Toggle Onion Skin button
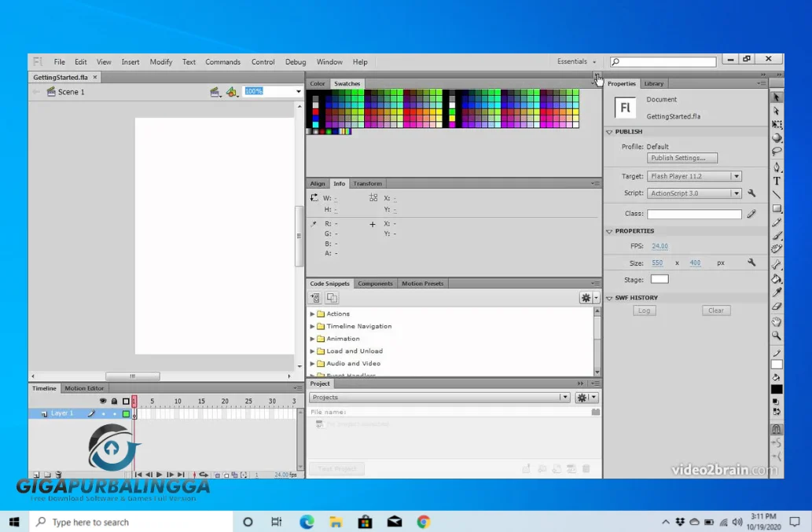This screenshot has width=812, height=532. (x=218, y=475)
